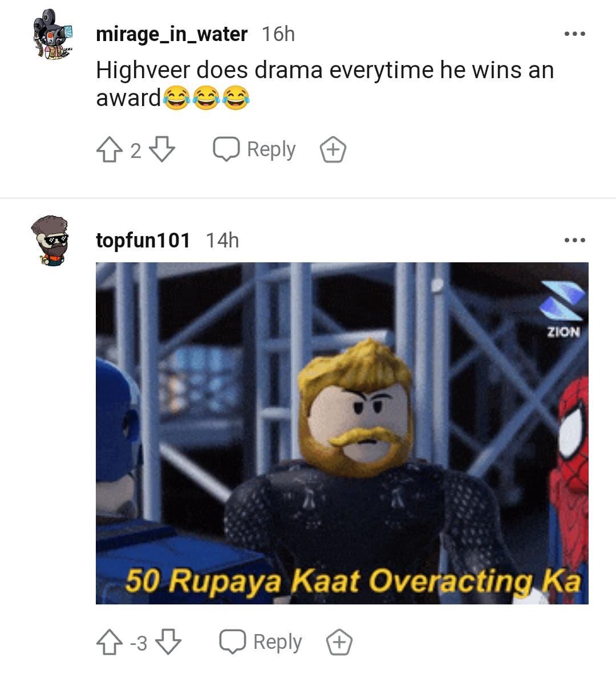Upvote topfun101's comment

tap(109, 642)
